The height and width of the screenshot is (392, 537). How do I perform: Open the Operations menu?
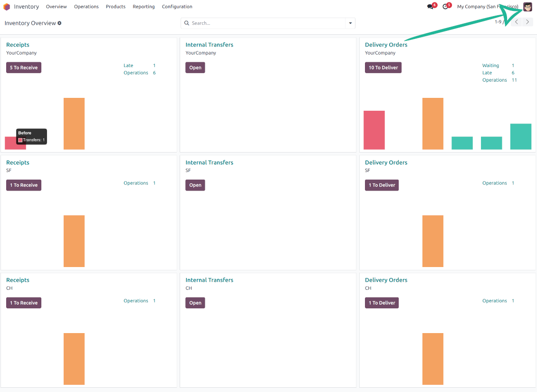tap(86, 7)
